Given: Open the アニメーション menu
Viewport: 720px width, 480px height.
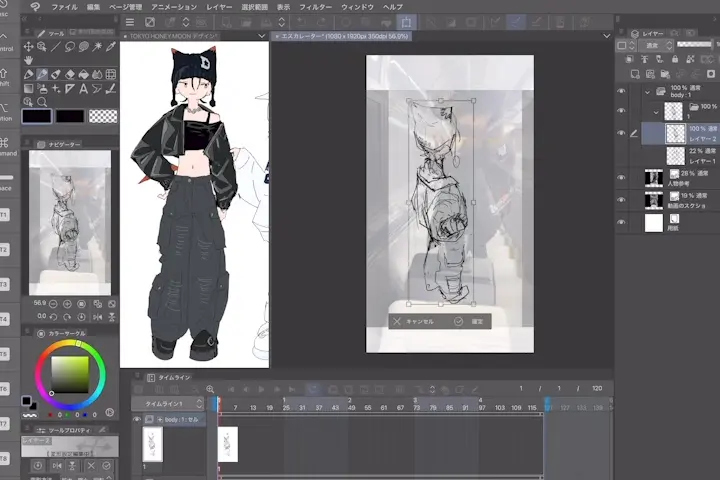Looking at the screenshot, I should (x=174, y=6).
